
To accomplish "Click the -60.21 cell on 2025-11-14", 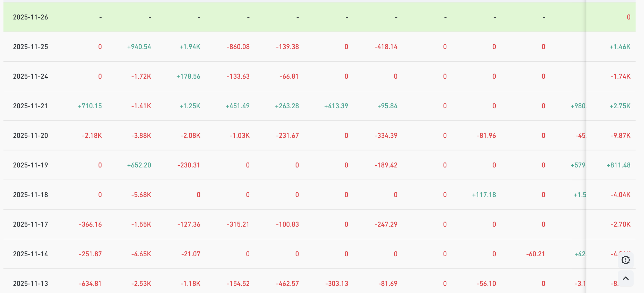I will click(535, 254).
